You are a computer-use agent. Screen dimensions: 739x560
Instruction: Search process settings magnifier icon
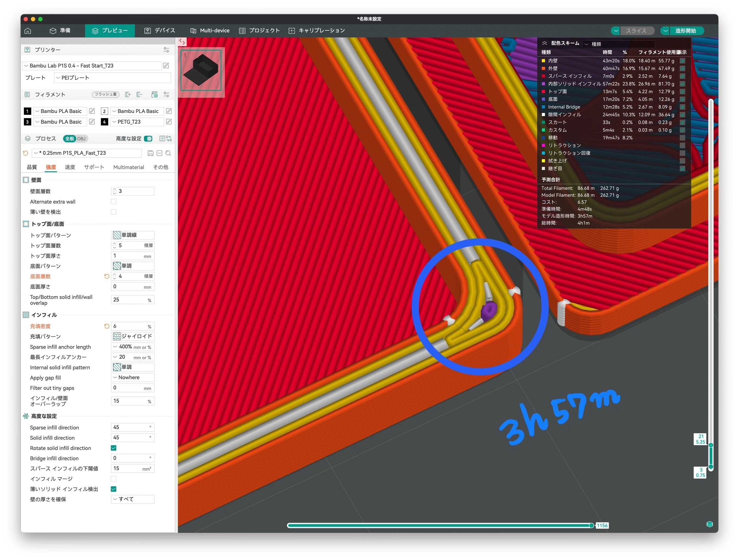(168, 153)
